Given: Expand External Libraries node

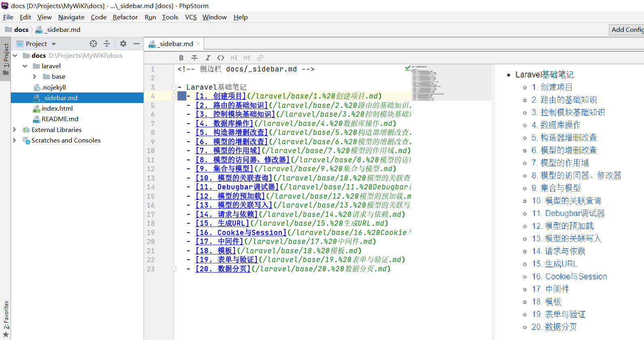Looking at the screenshot, I should [x=15, y=130].
